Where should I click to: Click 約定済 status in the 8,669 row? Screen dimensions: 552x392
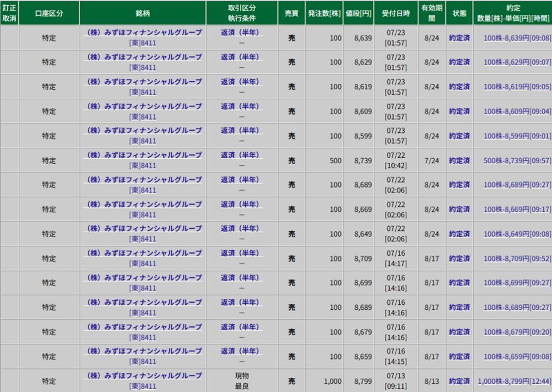pos(459,209)
